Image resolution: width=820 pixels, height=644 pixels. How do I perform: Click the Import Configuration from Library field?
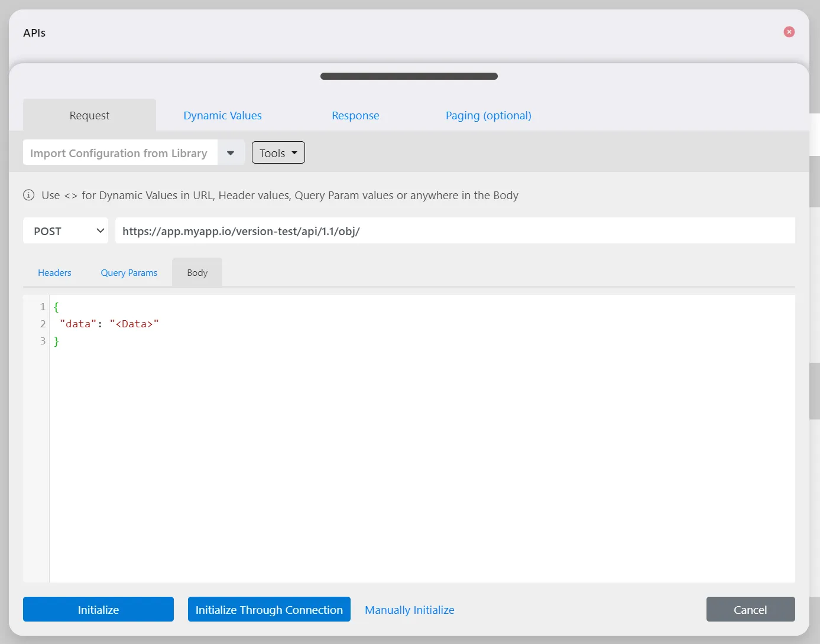point(120,152)
